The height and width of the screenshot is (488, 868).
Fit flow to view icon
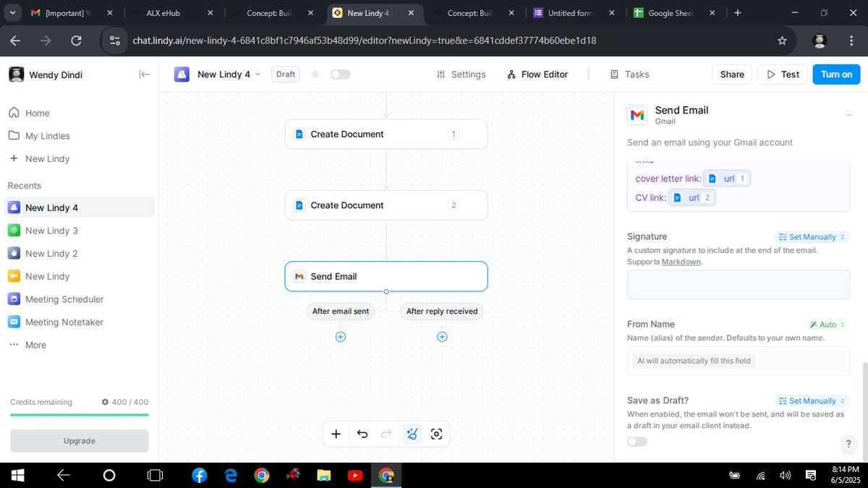tap(436, 434)
